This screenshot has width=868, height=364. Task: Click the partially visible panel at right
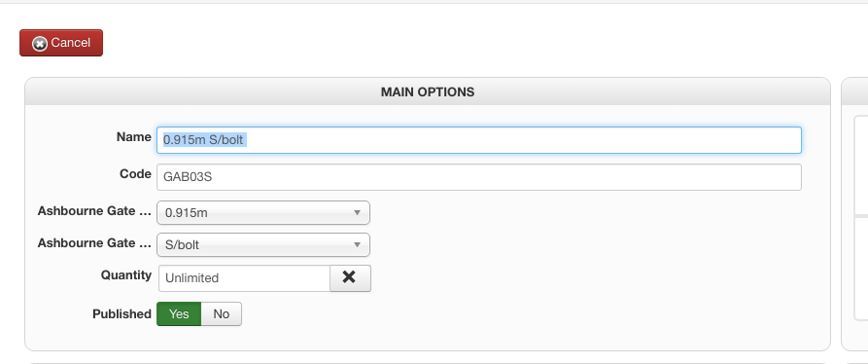[854, 214]
